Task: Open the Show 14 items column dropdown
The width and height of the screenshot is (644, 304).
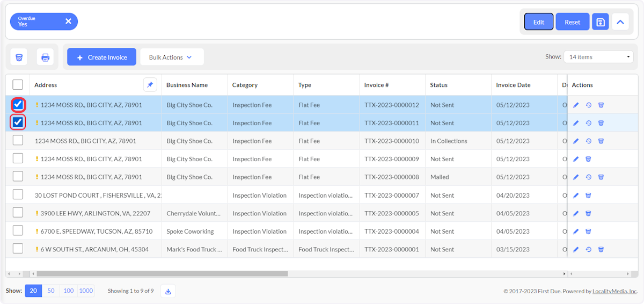Action: (x=598, y=57)
